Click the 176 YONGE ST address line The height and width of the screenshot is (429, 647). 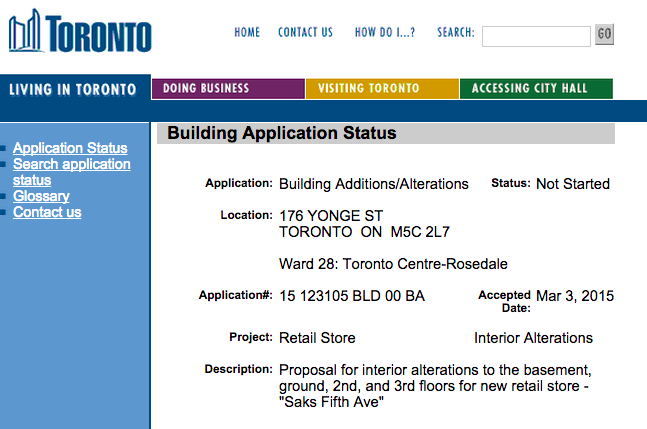click(x=331, y=216)
